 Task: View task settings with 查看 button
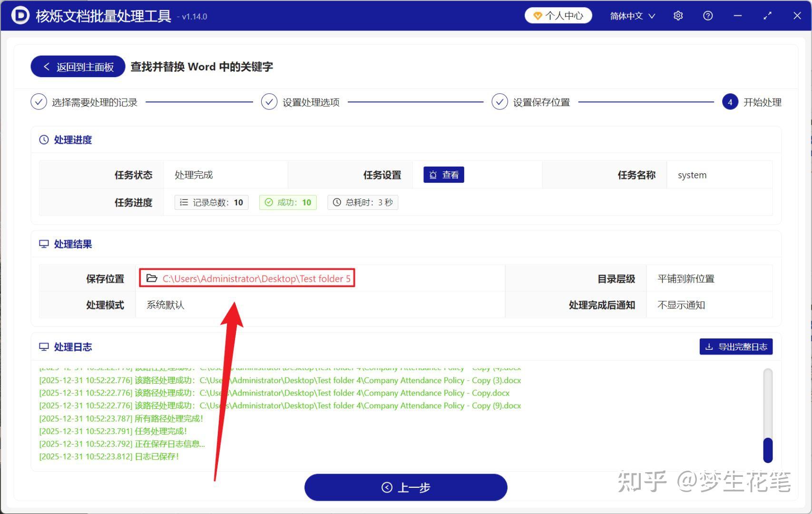tap(444, 175)
